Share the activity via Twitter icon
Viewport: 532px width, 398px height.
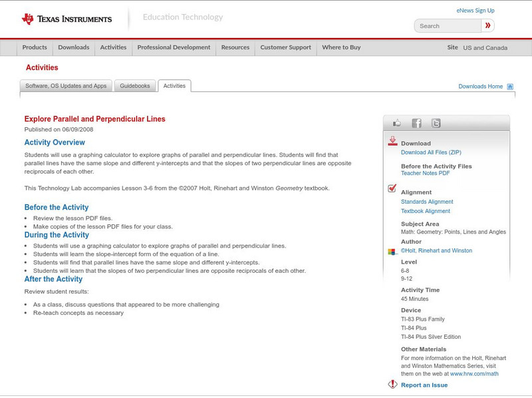coord(436,123)
